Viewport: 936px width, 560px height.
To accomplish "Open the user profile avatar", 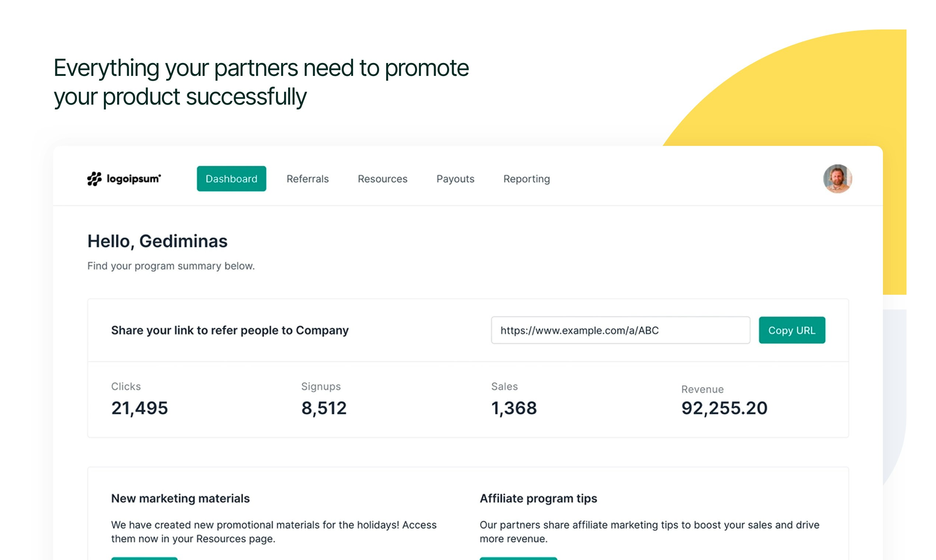I will click(x=837, y=179).
